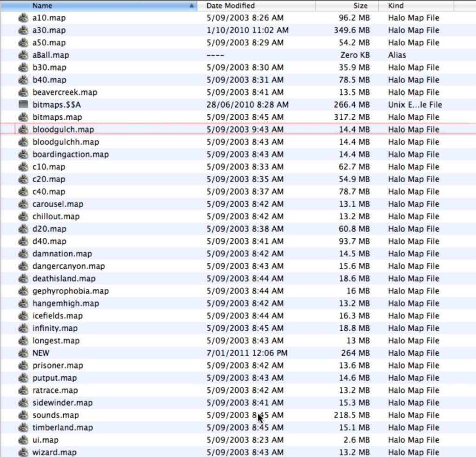Click the 349.6 MB size value

tap(352, 30)
